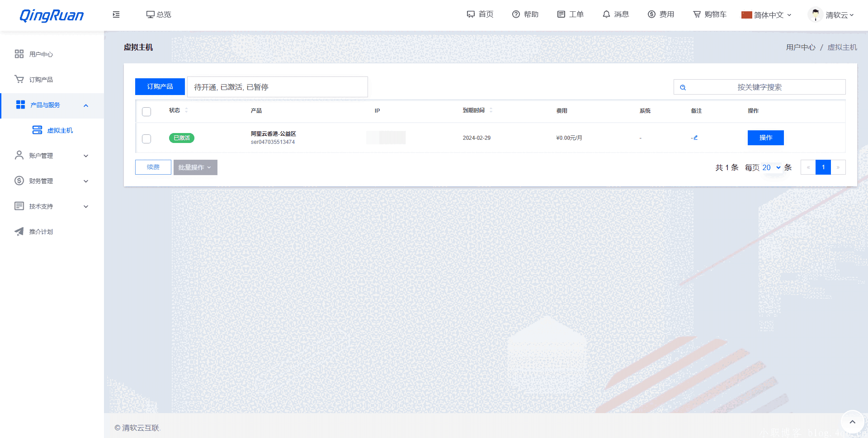Screen dimensions: 868x438
Task: Expand 账户管理 sidebar section
Action: 52,156
